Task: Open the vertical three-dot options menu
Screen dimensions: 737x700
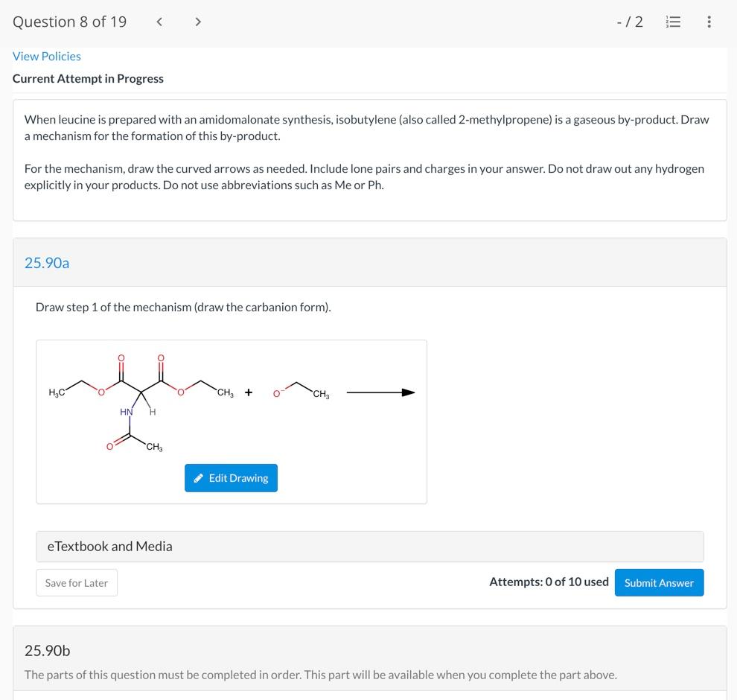Action: coord(709,22)
